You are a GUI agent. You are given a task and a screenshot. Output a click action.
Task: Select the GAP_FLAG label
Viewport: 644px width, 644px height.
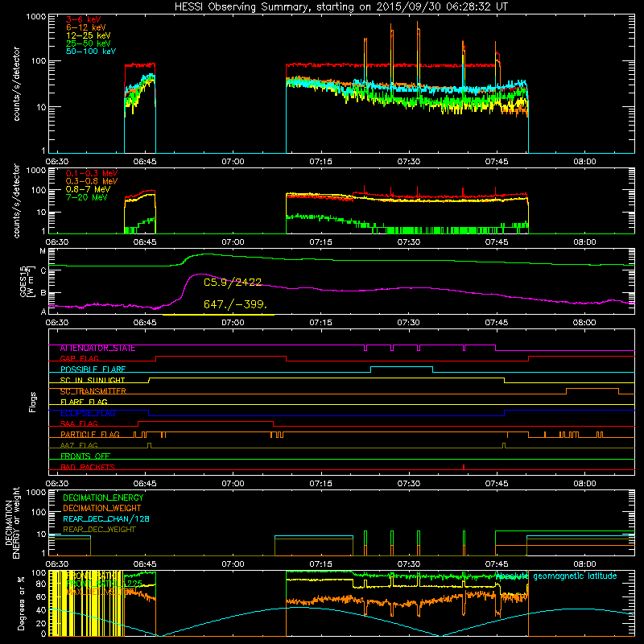click(79, 358)
